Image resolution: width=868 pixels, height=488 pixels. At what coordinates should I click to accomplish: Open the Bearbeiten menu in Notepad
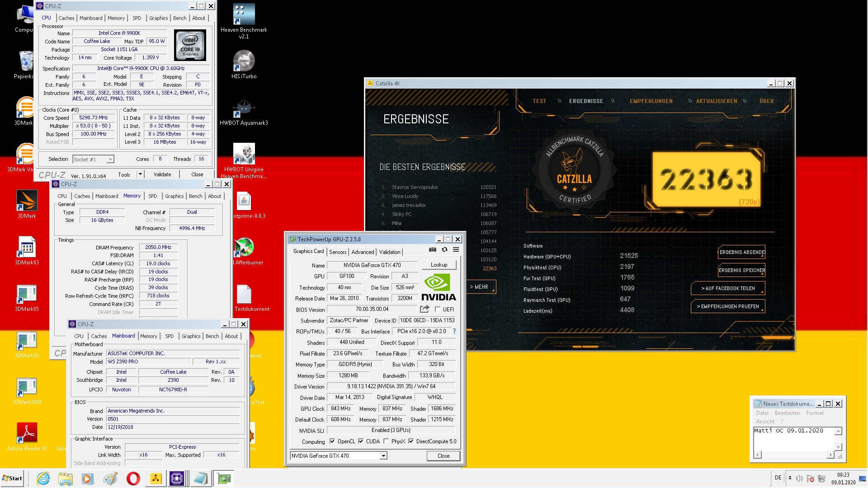(787, 413)
